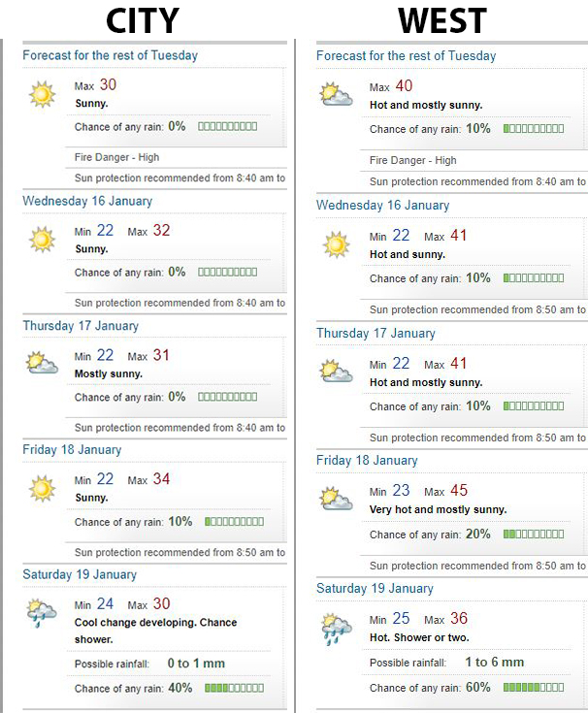
Task: Click West Saturday rain shower icon
Action: 337,628
